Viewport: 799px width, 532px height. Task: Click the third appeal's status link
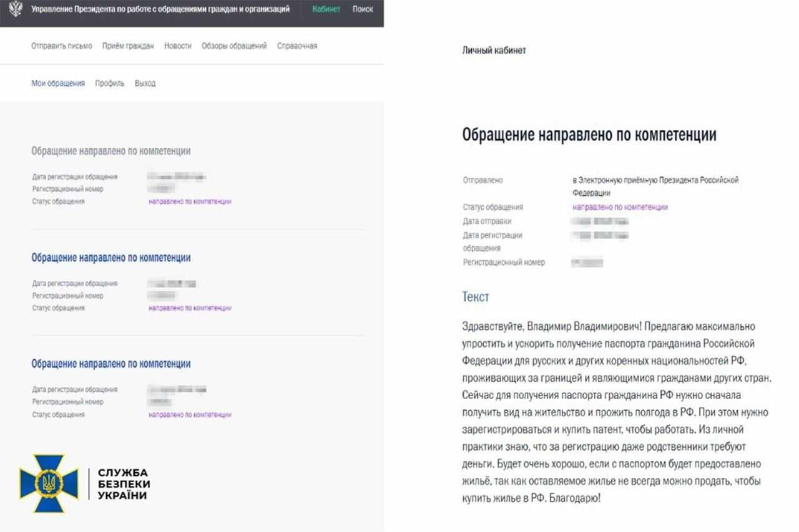click(x=190, y=415)
